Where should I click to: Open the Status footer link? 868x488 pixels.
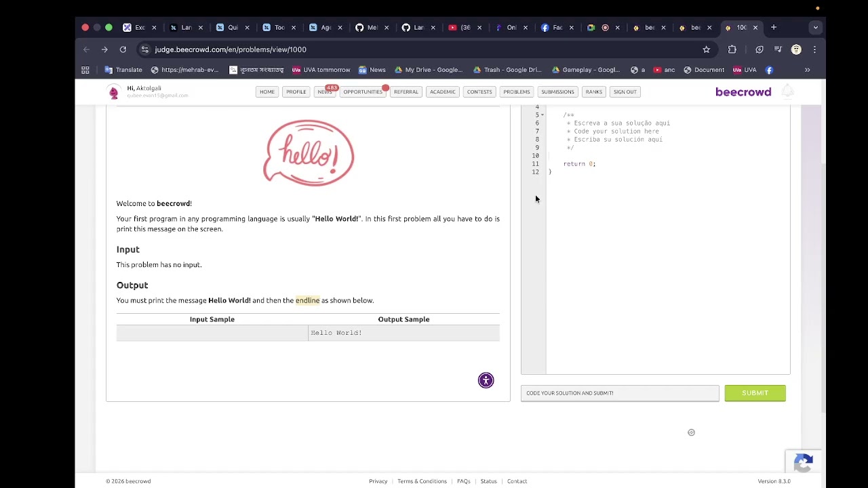[x=489, y=481]
